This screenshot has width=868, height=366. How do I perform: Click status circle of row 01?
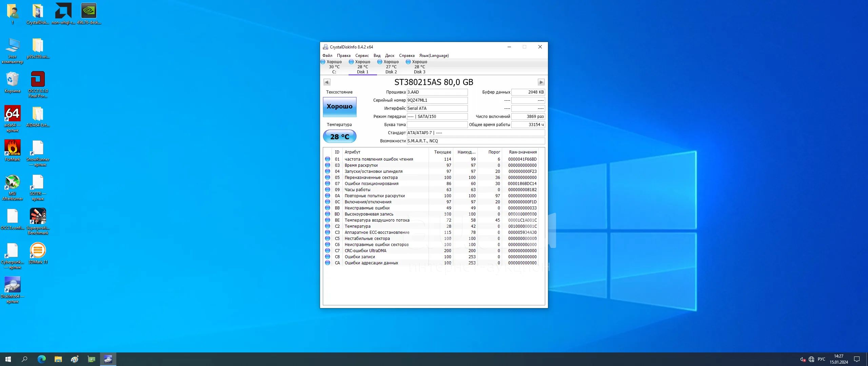click(328, 159)
